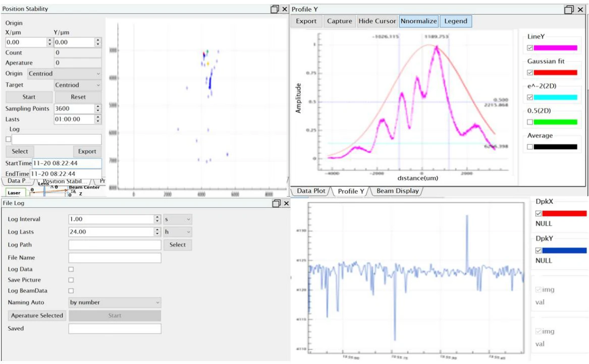Screen dimensions: 589x364
Task: Close the Profile Y panel
Action: (x=580, y=10)
